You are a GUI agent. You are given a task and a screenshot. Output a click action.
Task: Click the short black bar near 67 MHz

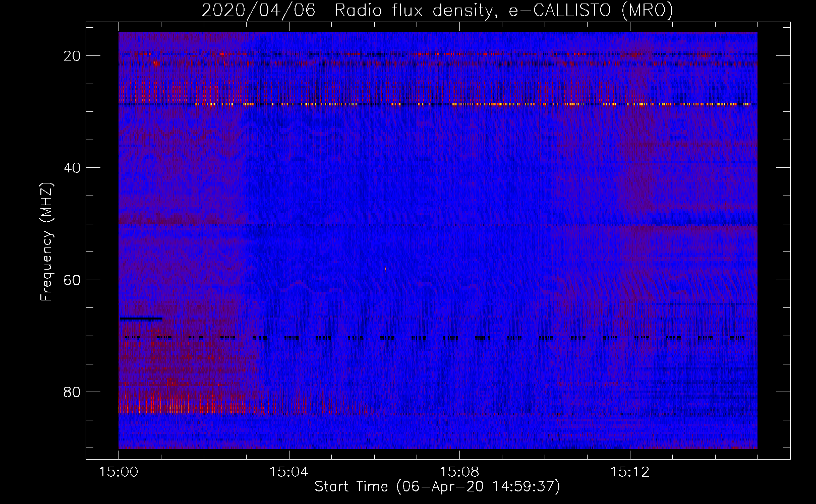click(141, 319)
